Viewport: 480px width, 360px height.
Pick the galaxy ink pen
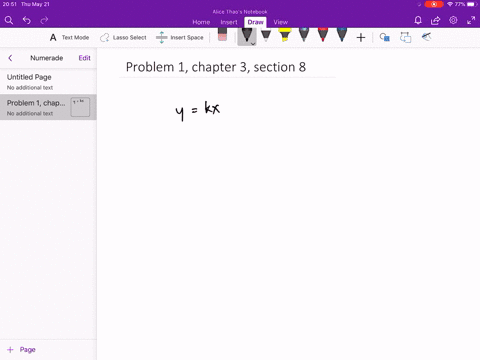(x=304, y=35)
